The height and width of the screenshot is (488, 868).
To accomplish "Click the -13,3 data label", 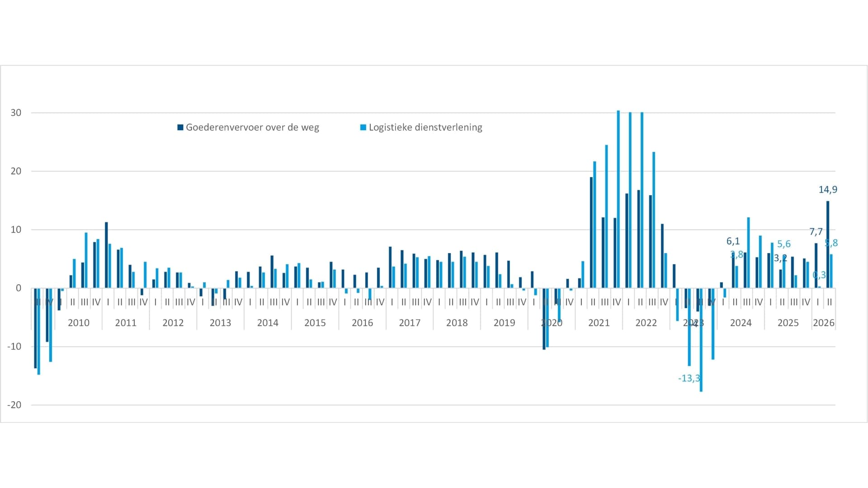I will coord(689,378).
